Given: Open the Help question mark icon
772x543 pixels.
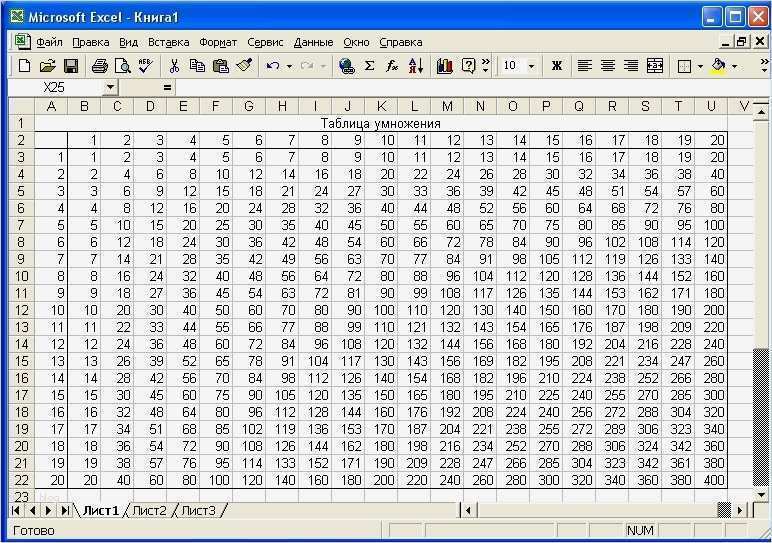Looking at the screenshot, I should click(x=468, y=65).
